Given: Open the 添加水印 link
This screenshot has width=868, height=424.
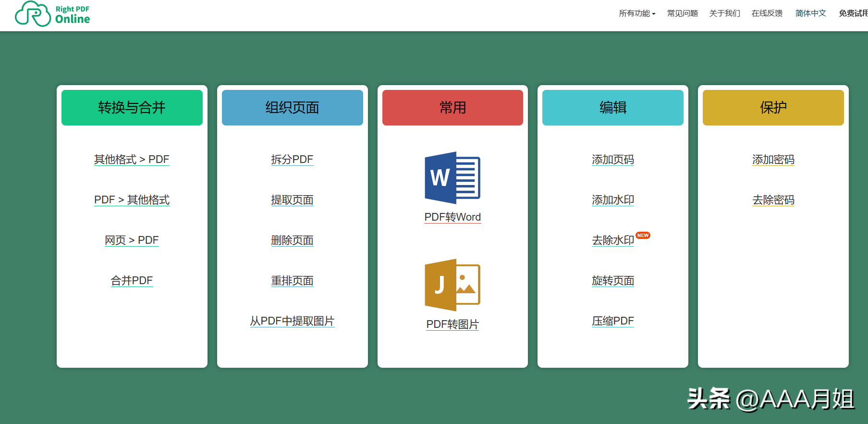Looking at the screenshot, I should 613,200.
